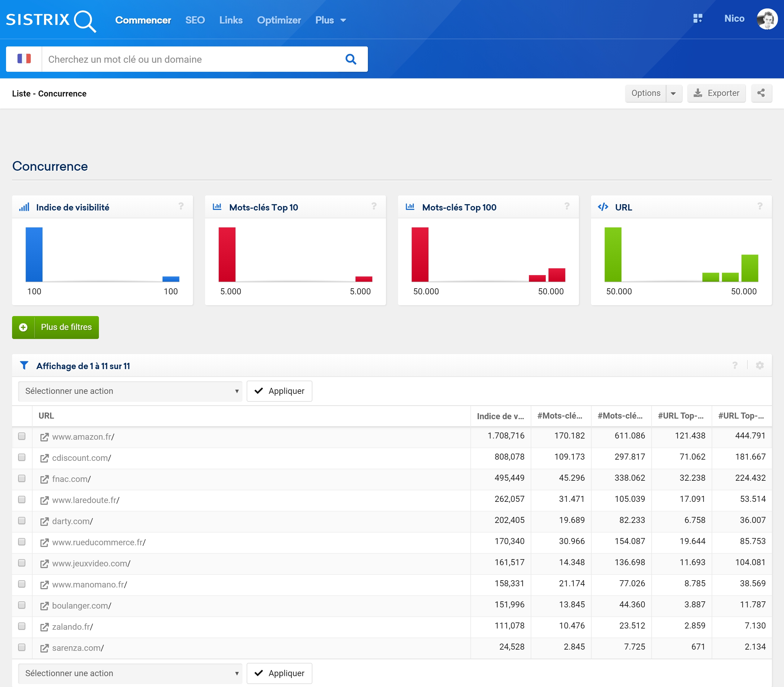Click the Nico username label

[734, 18]
